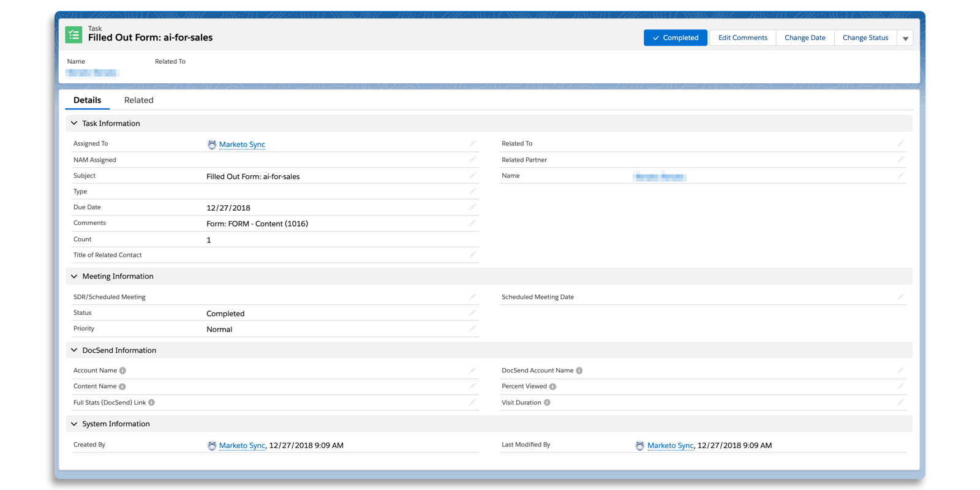Collapse the Task Information section
Screen dimensions: 980x490
coord(74,123)
